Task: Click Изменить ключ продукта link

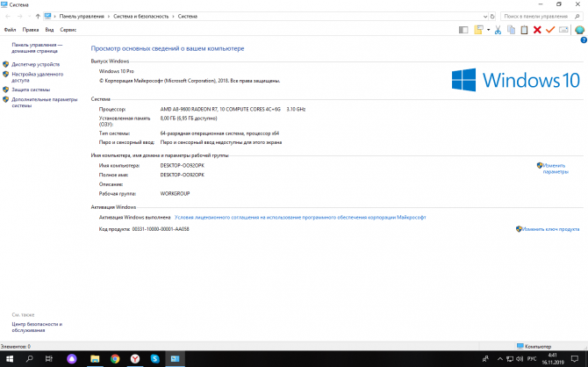Action: (x=550, y=228)
